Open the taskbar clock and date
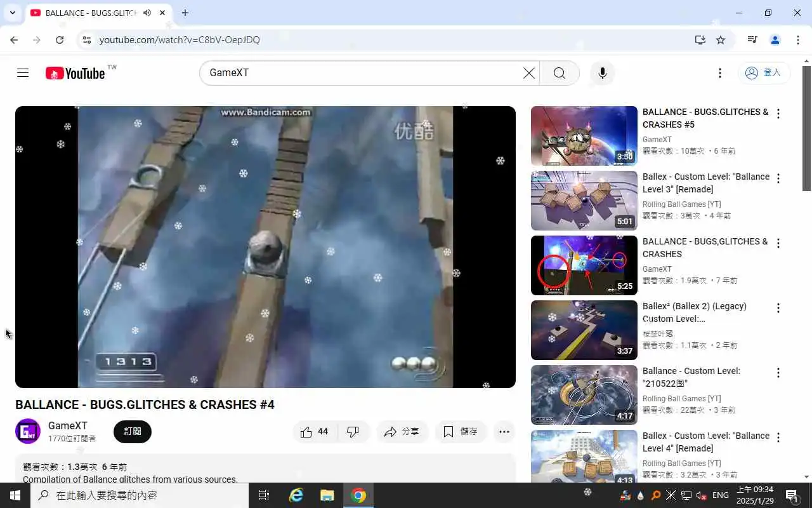812x508 pixels. (755, 495)
